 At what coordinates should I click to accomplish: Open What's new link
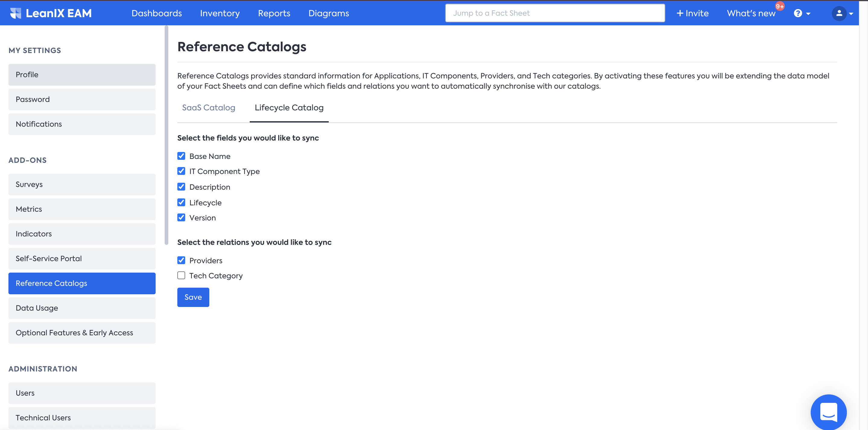[x=751, y=13]
